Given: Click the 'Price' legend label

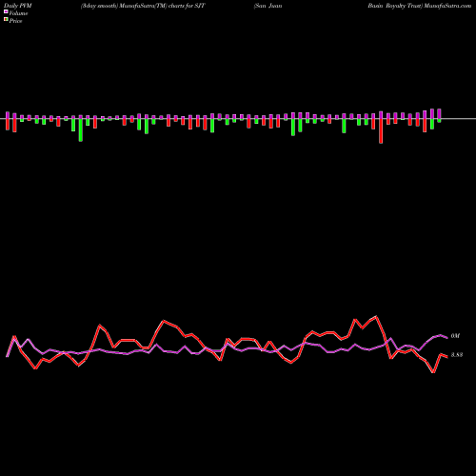Looking at the screenshot, I should click(x=15, y=21).
